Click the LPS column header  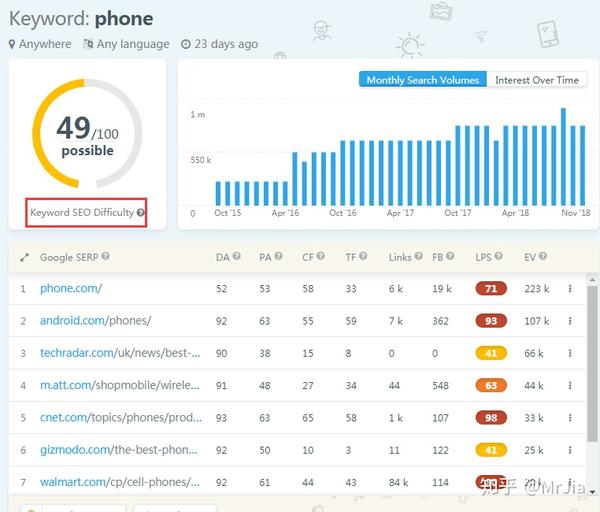point(483,257)
